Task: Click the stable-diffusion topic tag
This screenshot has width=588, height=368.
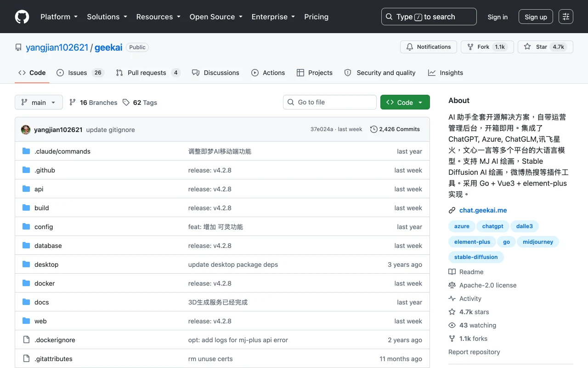Action: [476, 257]
